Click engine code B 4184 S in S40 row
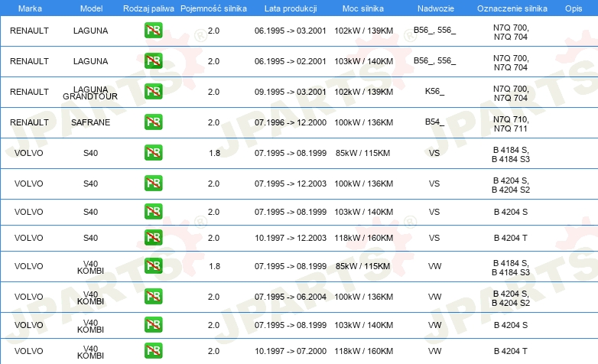Viewport: 598px width, 364px height. point(511,154)
